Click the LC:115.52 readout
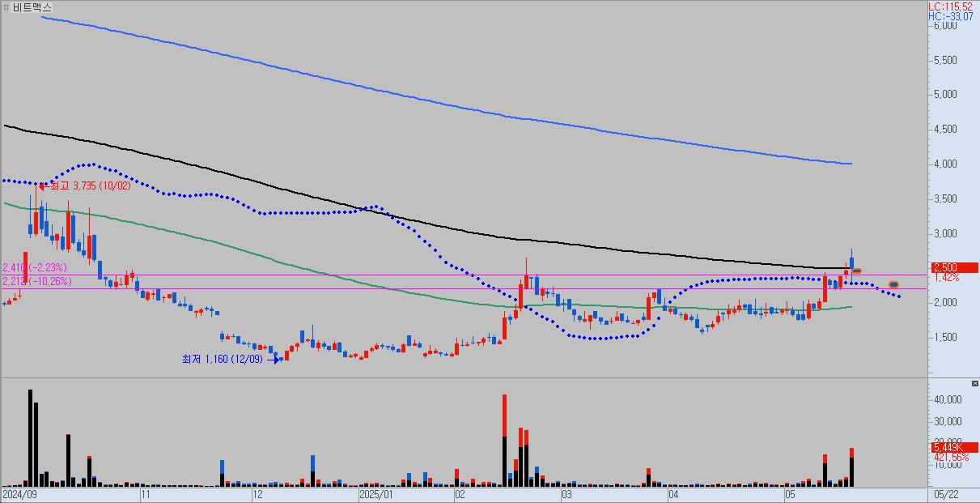The width and height of the screenshot is (980, 503). [951, 6]
